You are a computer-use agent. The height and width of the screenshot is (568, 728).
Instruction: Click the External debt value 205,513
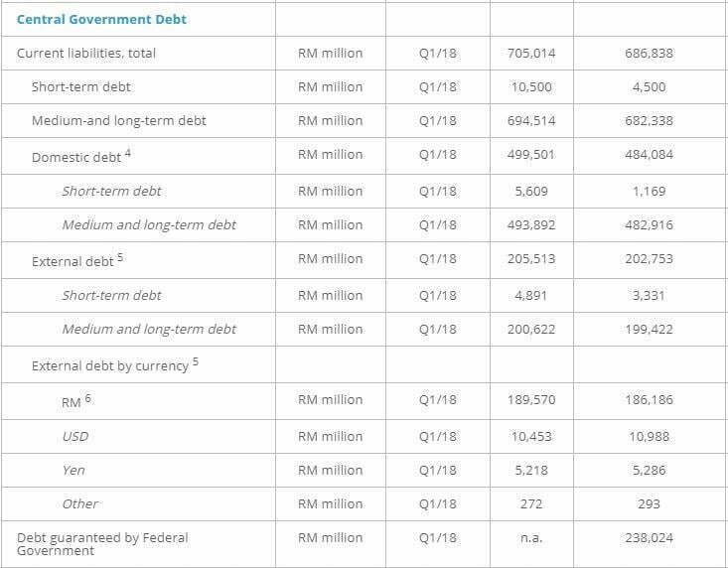click(x=531, y=259)
